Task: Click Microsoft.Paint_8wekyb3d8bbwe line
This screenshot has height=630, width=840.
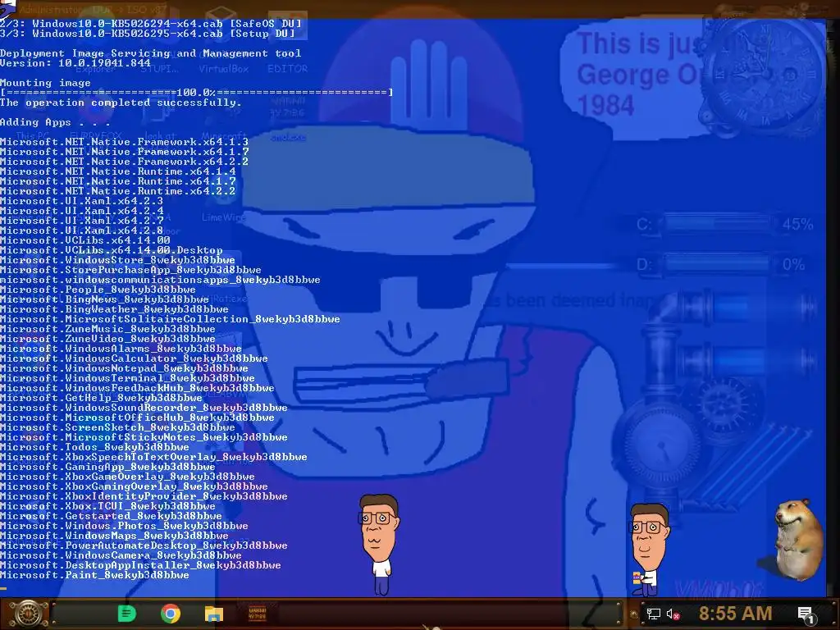Action: click(x=95, y=575)
